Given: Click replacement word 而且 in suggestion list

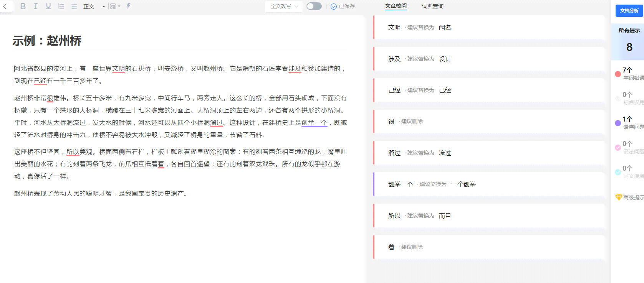Looking at the screenshot, I should [445, 216].
